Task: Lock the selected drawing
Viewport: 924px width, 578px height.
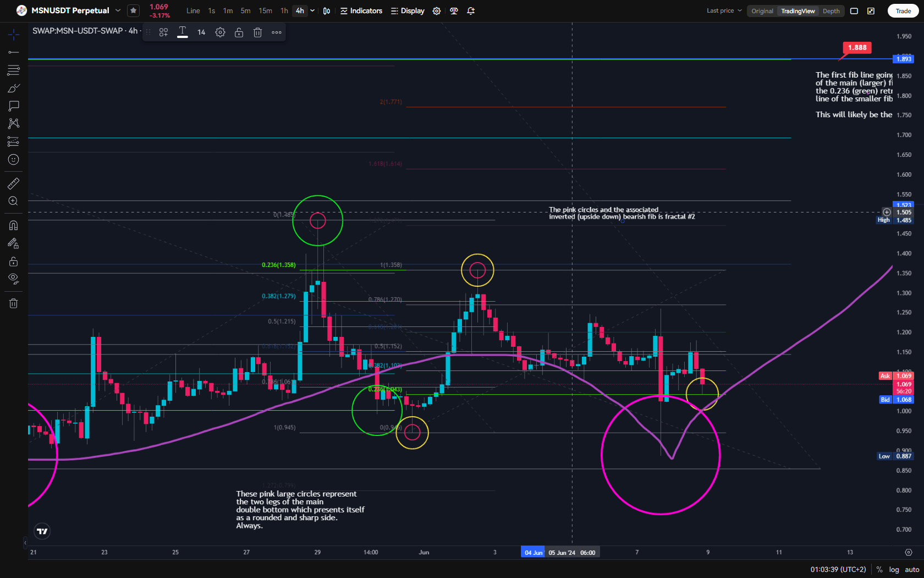Action: pos(239,32)
